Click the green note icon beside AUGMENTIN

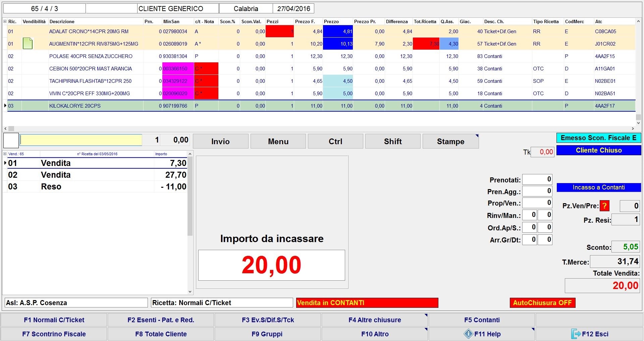click(x=28, y=44)
